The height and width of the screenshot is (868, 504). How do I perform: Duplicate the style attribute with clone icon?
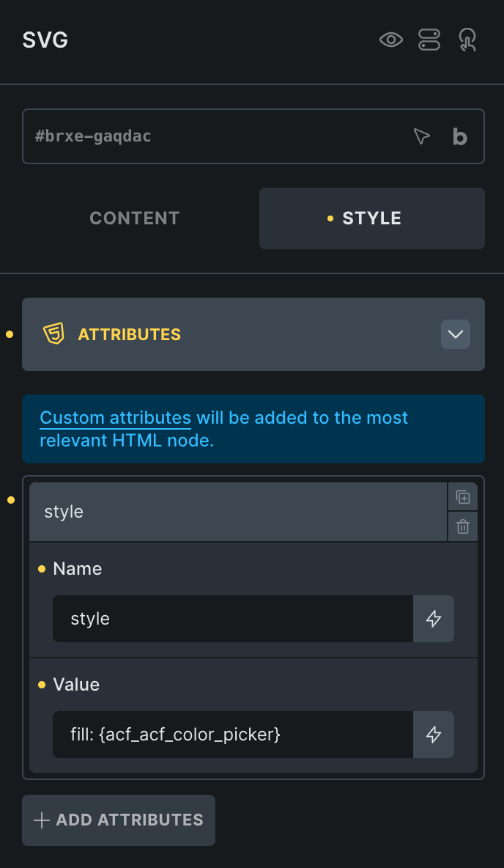tap(462, 497)
